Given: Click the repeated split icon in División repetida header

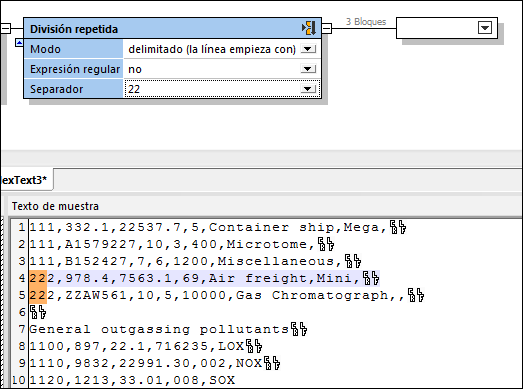Looking at the screenshot, I should pos(309,28).
